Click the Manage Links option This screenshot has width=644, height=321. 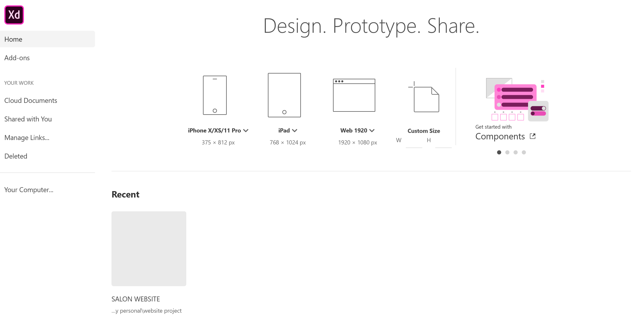tap(27, 138)
